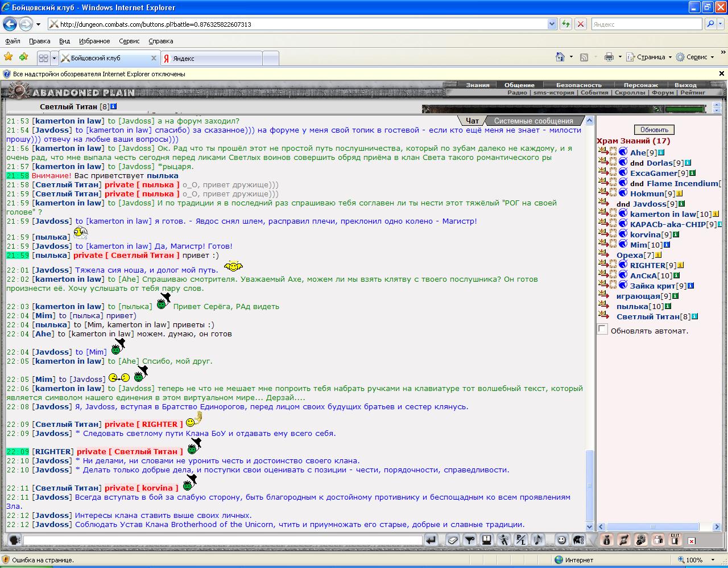Click the empty new tab button

pyautogui.click(x=271, y=58)
